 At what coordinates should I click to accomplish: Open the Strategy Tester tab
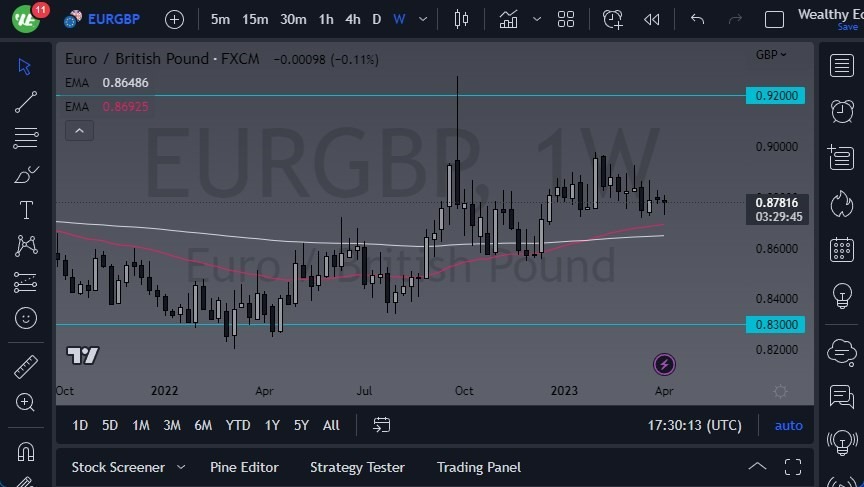coord(357,467)
